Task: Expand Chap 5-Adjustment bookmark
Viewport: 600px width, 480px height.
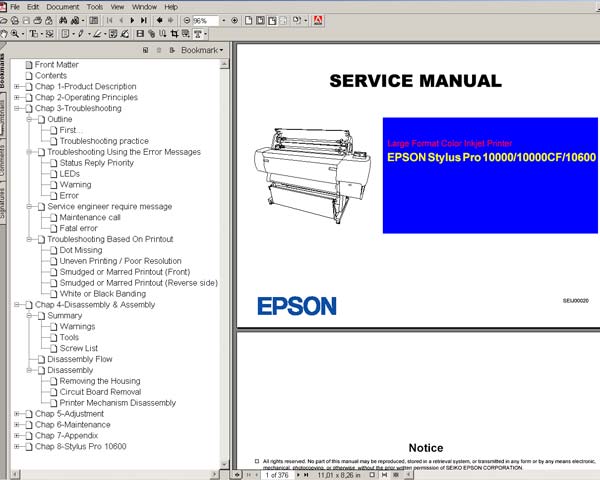Action: coord(16,414)
